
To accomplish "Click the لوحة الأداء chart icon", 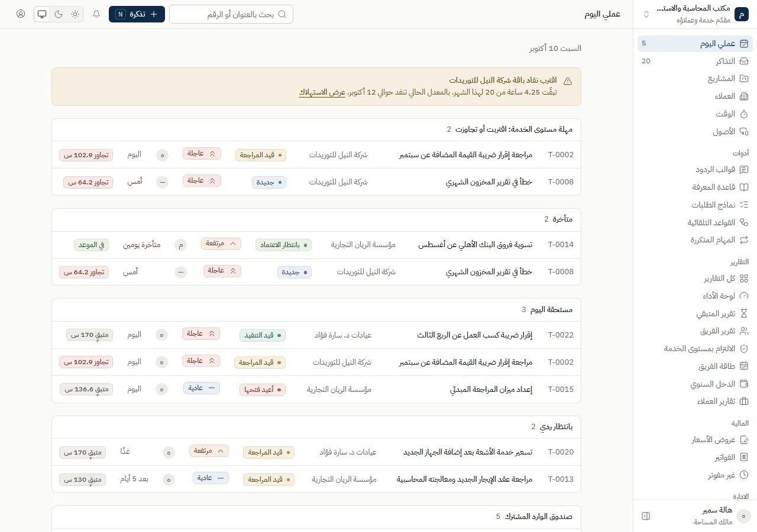I will (744, 296).
